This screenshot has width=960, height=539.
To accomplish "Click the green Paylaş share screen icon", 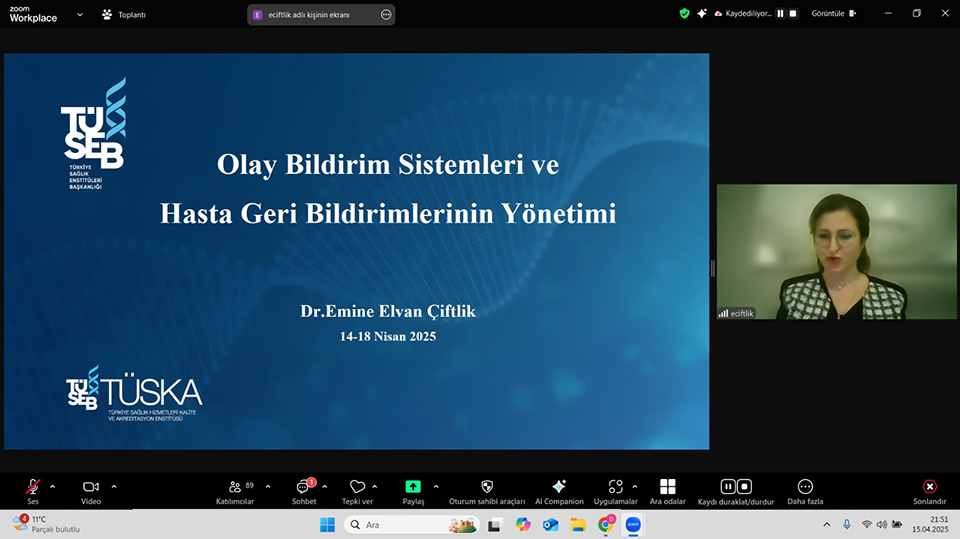I will [x=413, y=486].
